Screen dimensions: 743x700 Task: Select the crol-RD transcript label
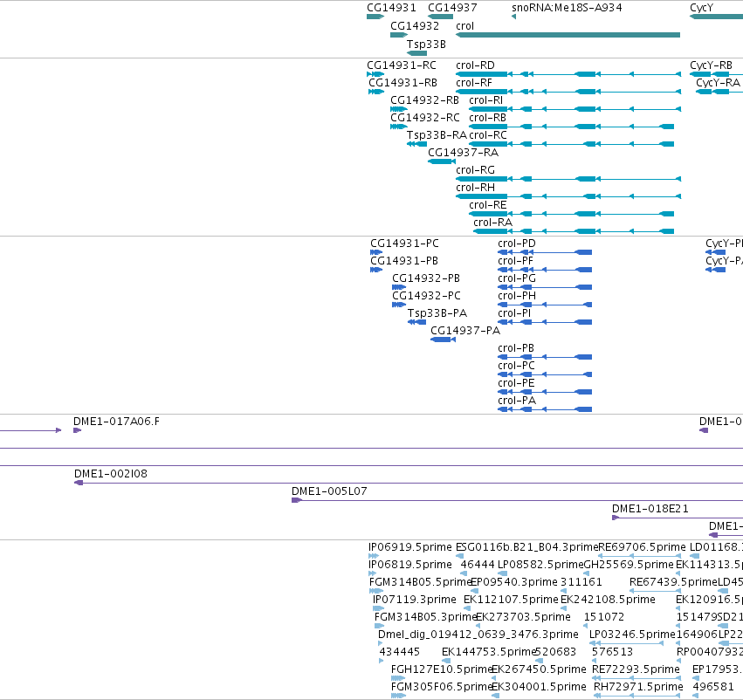(475, 65)
